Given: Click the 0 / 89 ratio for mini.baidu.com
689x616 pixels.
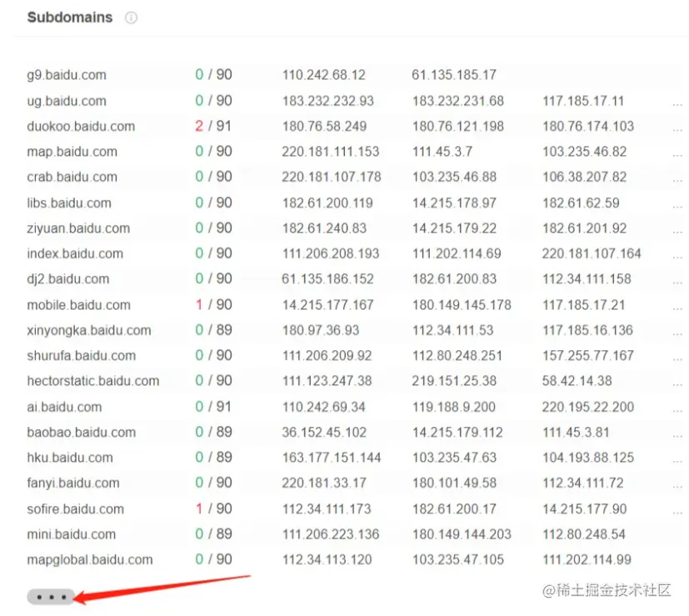Looking at the screenshot, I should click(x=213, y=534).
